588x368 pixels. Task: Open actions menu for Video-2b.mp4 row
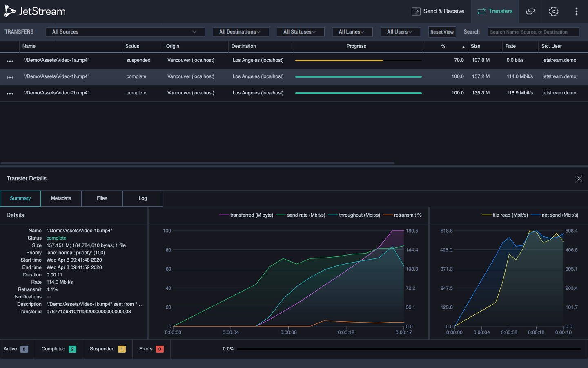pos(10,94)
